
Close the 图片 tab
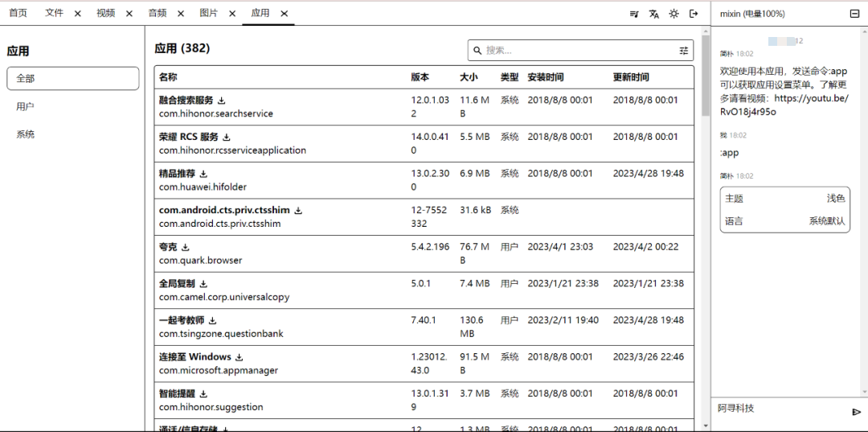coord(232,14)
